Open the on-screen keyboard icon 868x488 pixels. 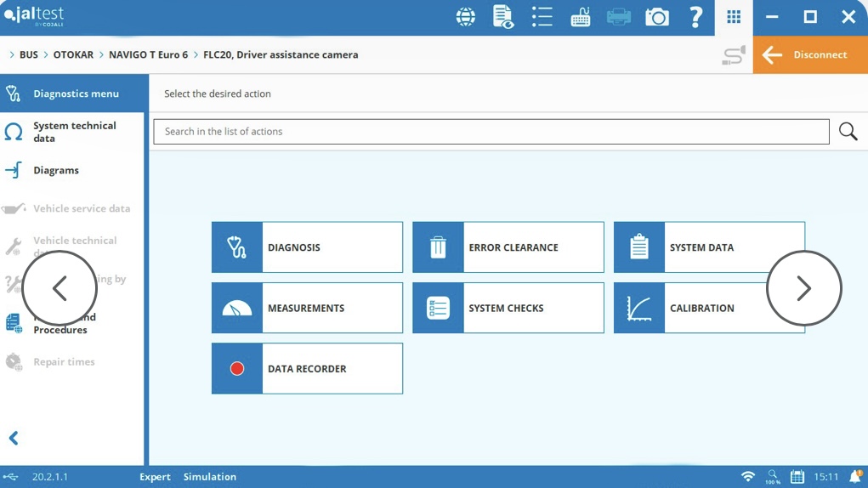pyautogui.click(x=580, y=17)
